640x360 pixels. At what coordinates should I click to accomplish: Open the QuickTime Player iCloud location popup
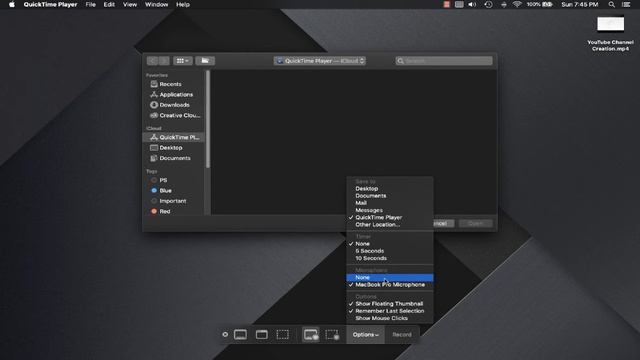click(x=320, y=61)
